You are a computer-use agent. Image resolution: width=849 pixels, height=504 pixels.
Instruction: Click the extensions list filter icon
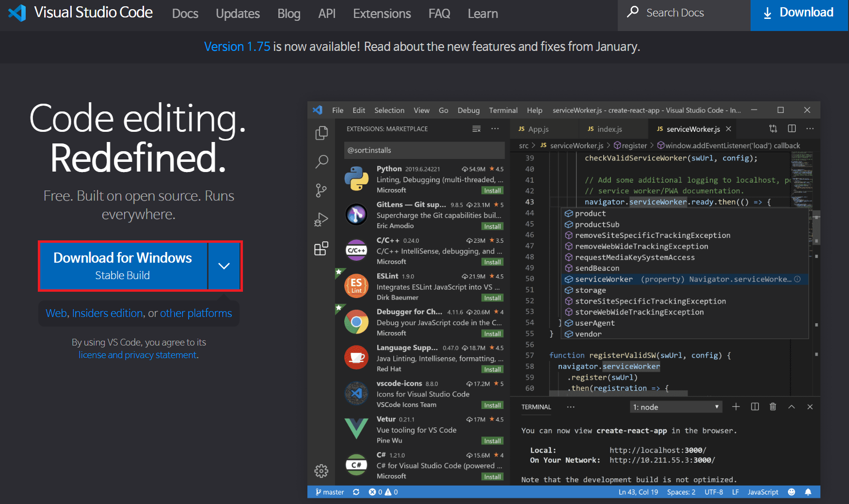pyautogui.click(x=477, y=129)
